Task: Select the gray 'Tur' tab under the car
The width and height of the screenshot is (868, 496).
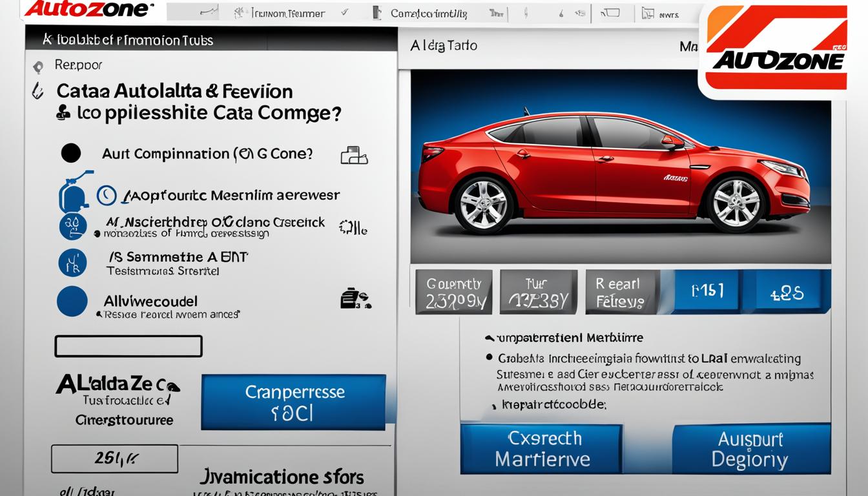Action: [538, 292]
